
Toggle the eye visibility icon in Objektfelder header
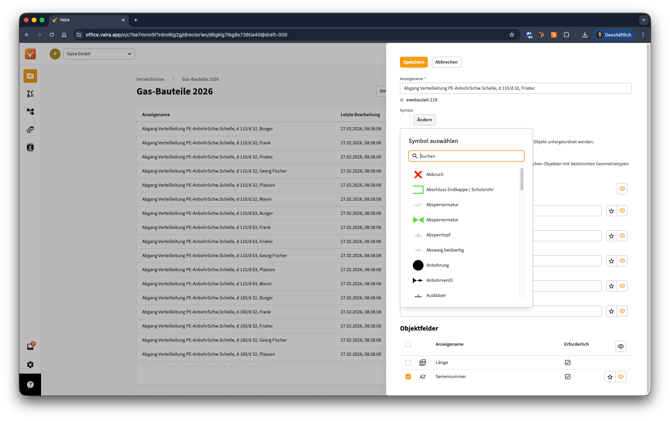[x=621, y=346]
